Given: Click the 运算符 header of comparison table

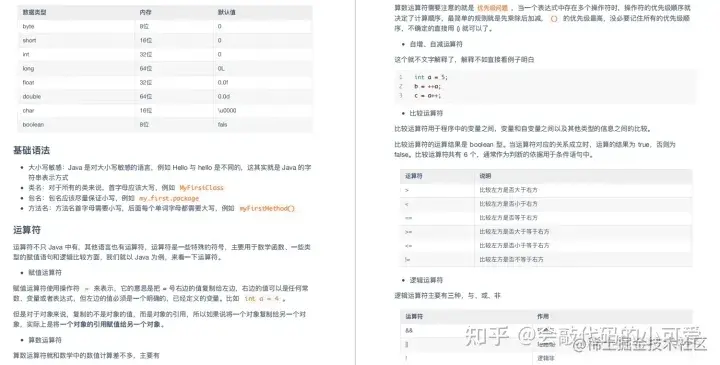Looking at the screenshot, I should coord(414,176).
